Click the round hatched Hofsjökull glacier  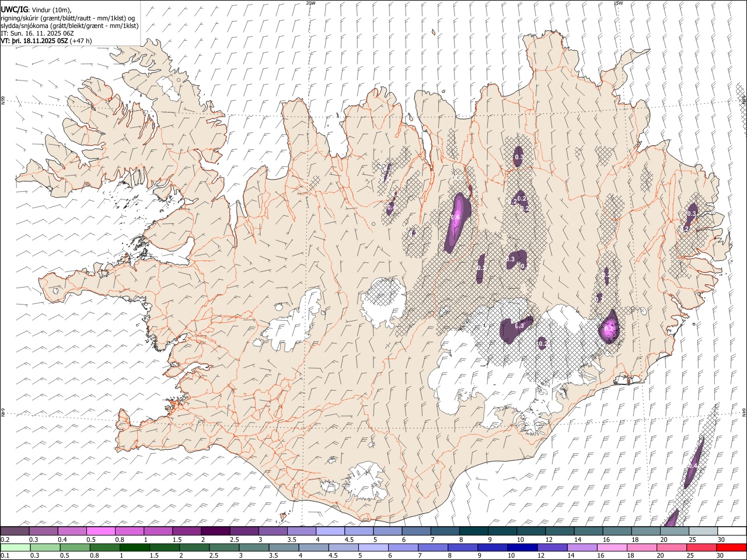tap(383, 303)
